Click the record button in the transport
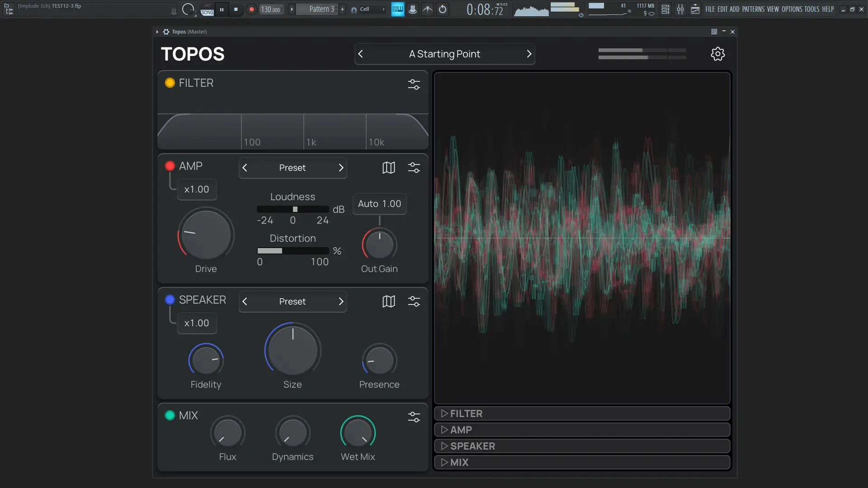Viewport: 868px width, 488px height. click(252, 9)
